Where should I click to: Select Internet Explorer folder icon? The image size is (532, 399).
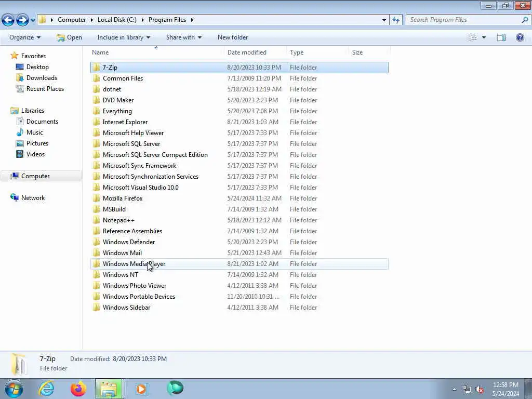(x=96, y=122)
